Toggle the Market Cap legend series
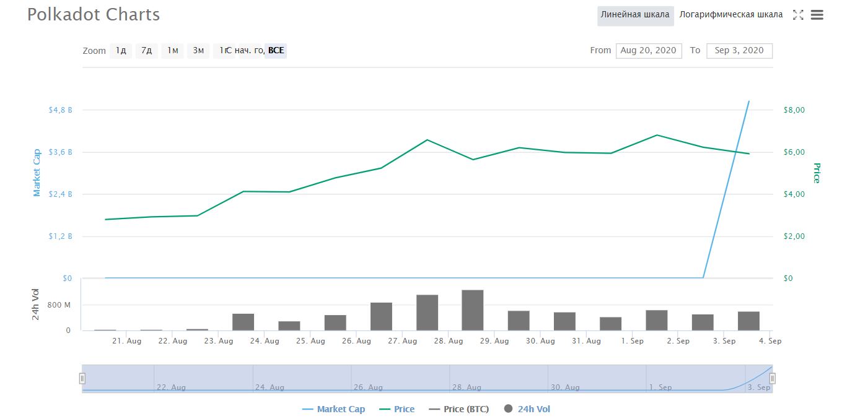868x419 pixels. [x=333, y=409]
